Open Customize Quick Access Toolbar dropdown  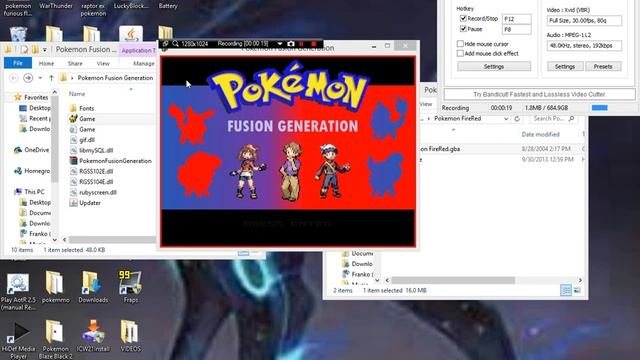tap(44, 50)
